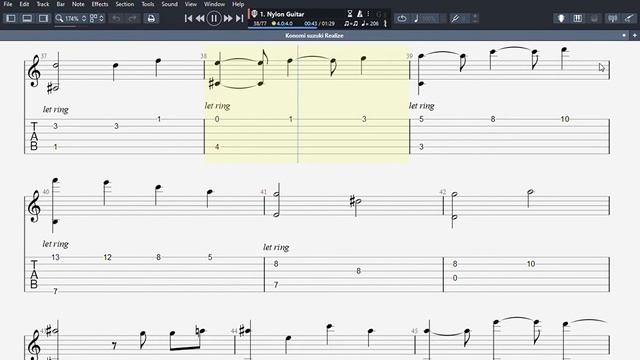Pause the playback
This screenshot has height=360, width=640.
(x=214, y=18)
